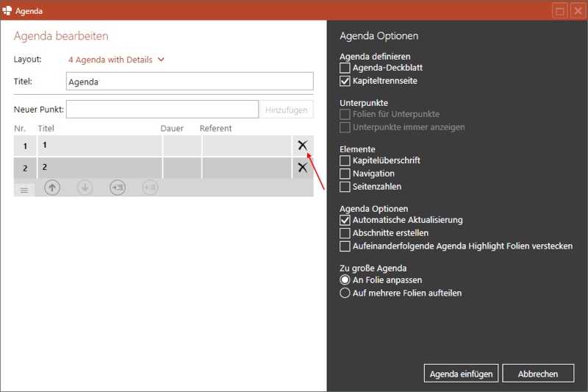Click the move up arrow icon
Screen dimensions: 588x392
pos(52,188)
